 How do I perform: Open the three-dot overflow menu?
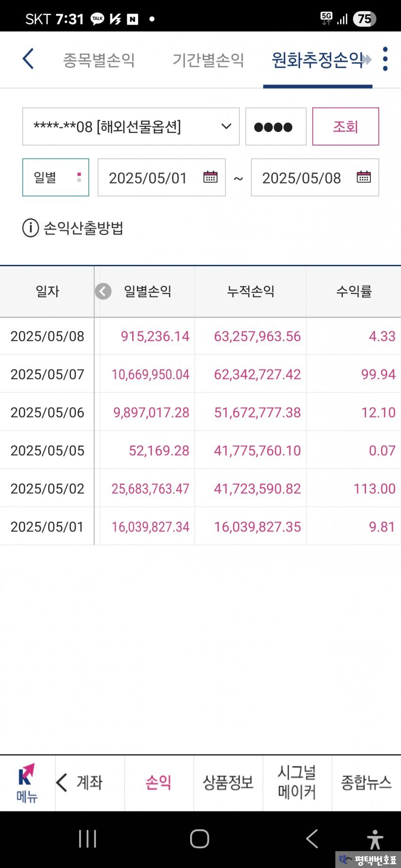pos(385,59)
